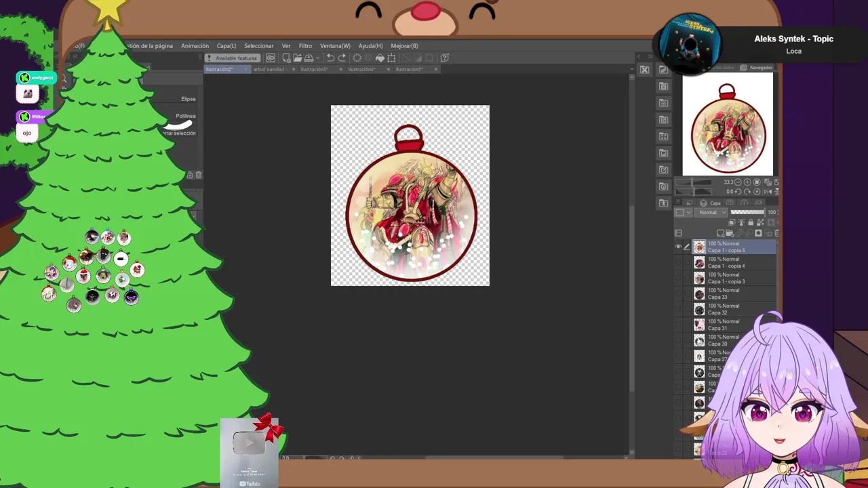Select the Capa 33 layer thumbnail
868x488 pixels.
[699, 294]
